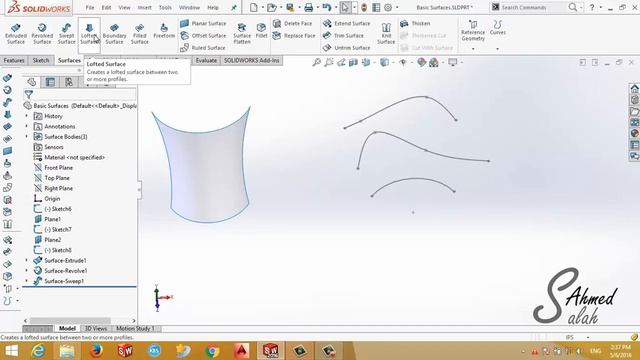The image size is (640, 360).
Task: Open the PropertyManager tab
Action: point(50,82)
